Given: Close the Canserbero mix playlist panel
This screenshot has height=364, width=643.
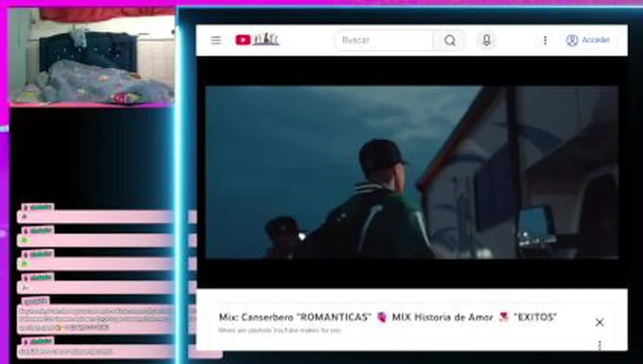Looking at the screenshot, I should click(600, 322).
